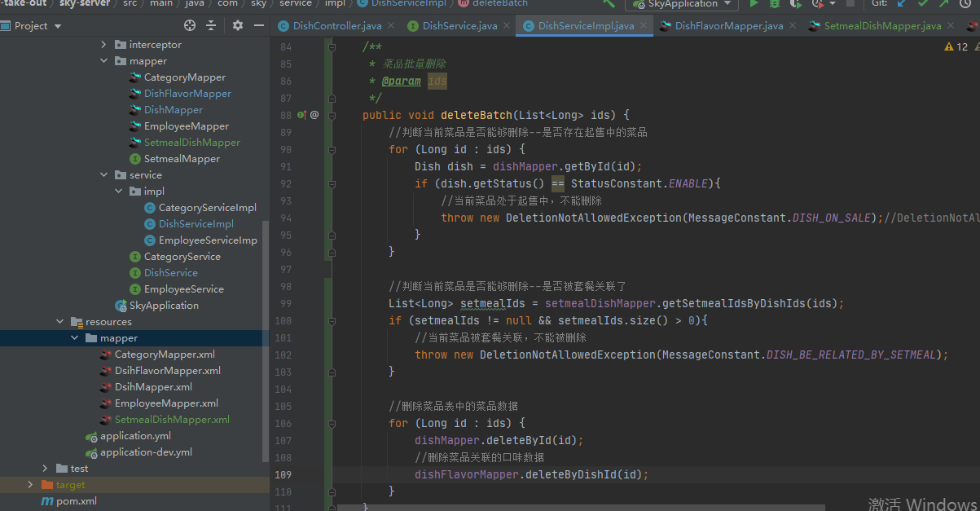The height and width of the screenshot is (511, 980).
Task: Click the Build project hammer icon
Action: 609,4
